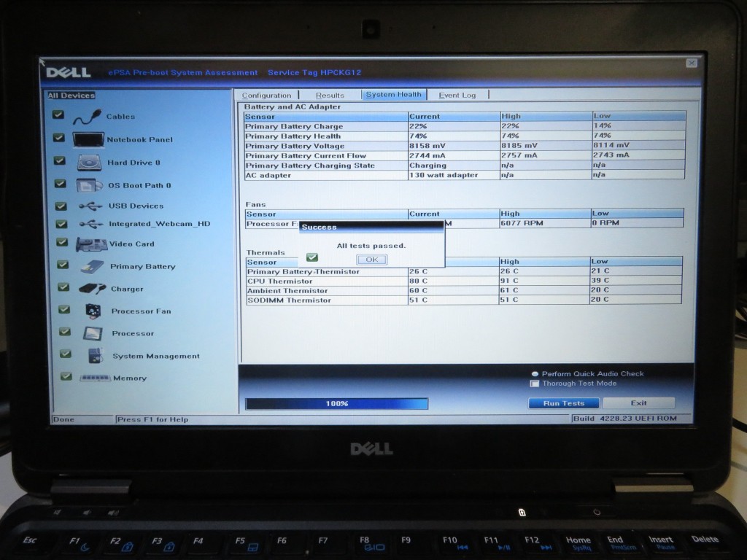Click the 2744 mA current flow value
The image size is (747, 560).
tap(427, 155)
